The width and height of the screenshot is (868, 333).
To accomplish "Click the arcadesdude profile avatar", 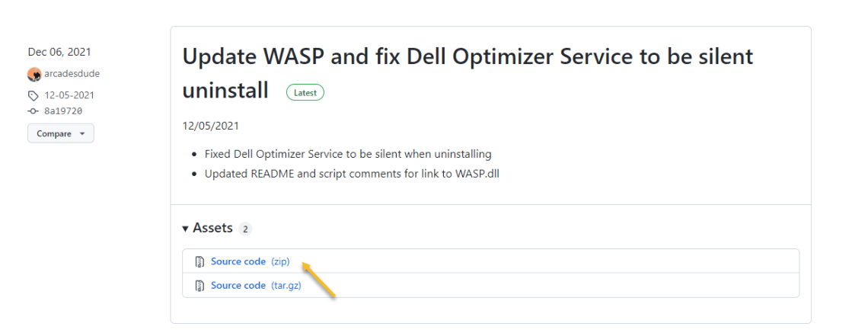I will 34,74.
